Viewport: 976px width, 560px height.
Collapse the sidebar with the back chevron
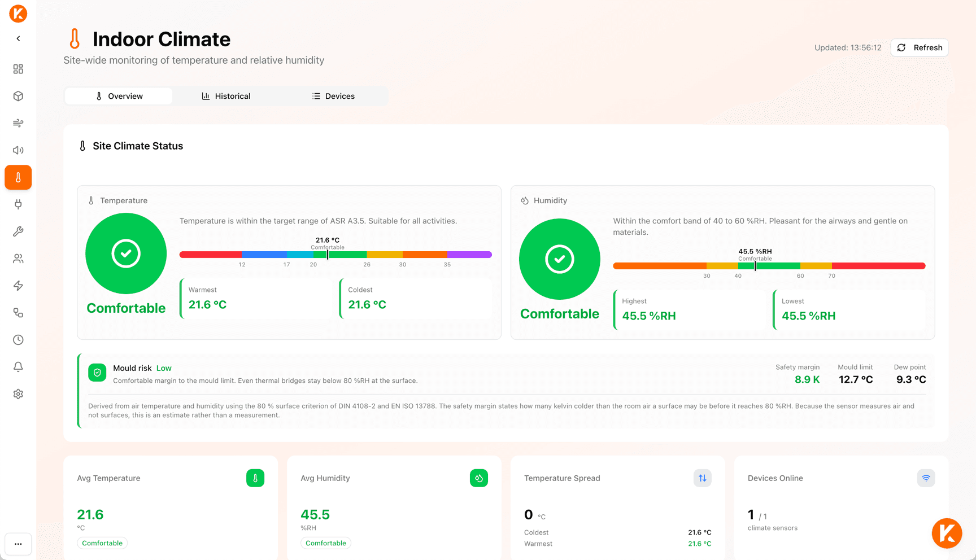(x=18, y=38)
